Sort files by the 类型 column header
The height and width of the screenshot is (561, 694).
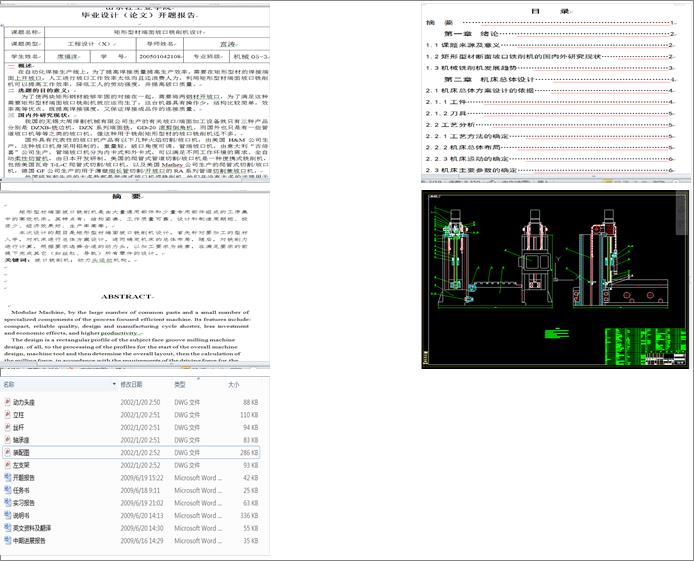click(180, 384)
